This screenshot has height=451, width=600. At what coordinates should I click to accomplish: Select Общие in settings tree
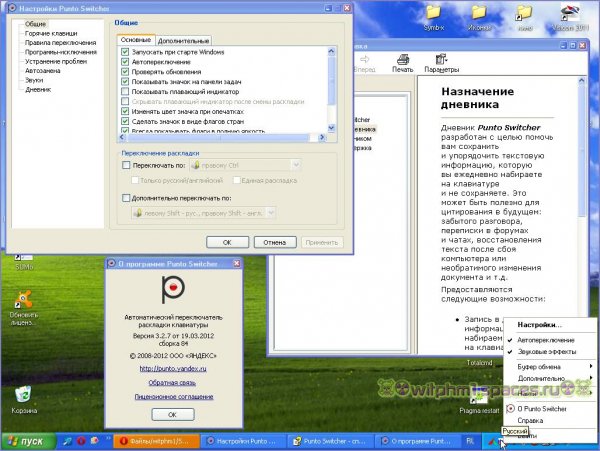click(35, 24)
